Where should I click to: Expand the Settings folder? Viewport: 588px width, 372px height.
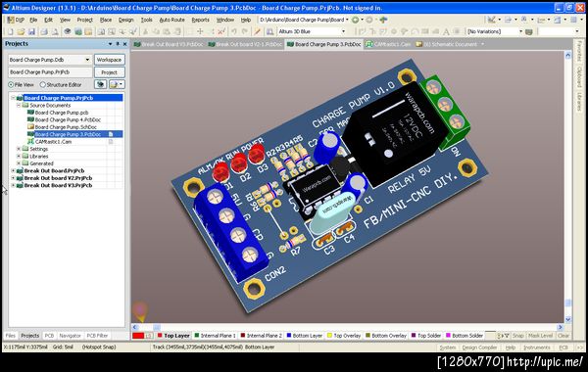[x=19, y=149]
